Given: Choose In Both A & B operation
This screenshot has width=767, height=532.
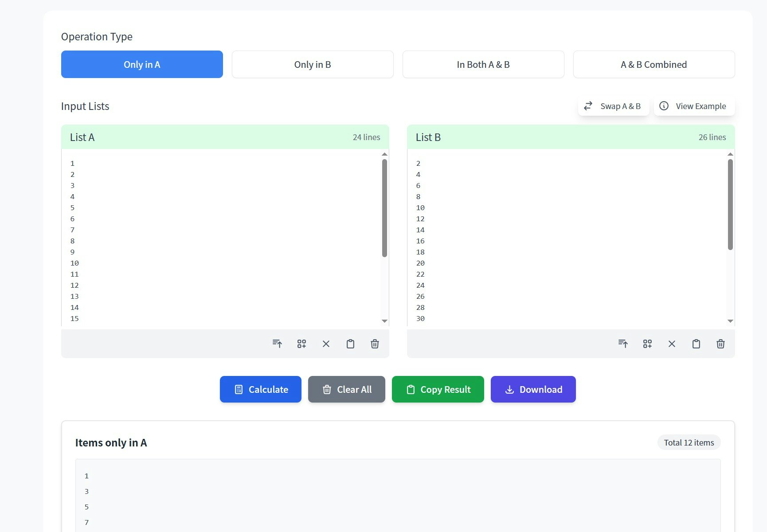Looking at the screenshot, I should pos(483,64).
